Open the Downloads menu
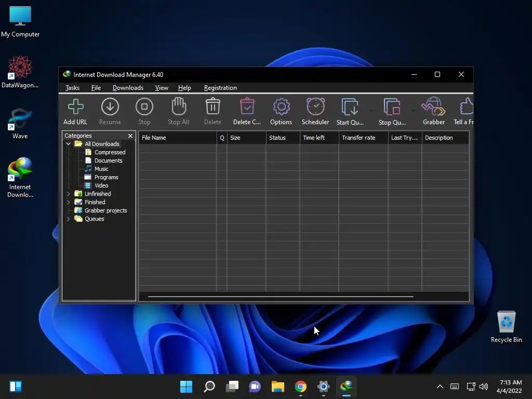Screen dimensions: 532x399 tap(128, 88)
